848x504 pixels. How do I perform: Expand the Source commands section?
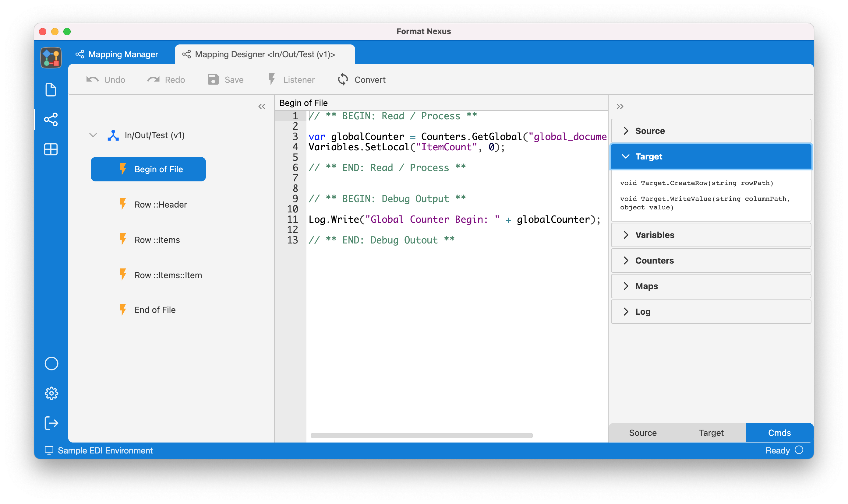(711, 131)
